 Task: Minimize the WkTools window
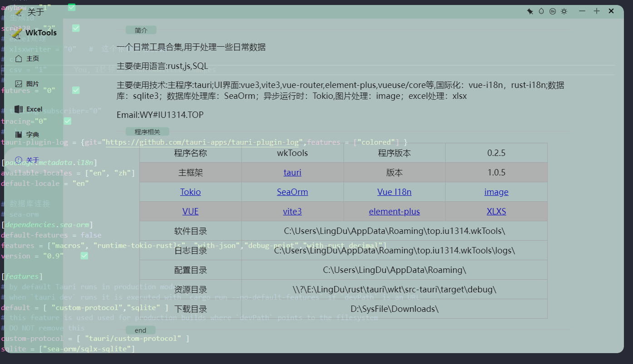pyautogui.click(x=582, y=11)
